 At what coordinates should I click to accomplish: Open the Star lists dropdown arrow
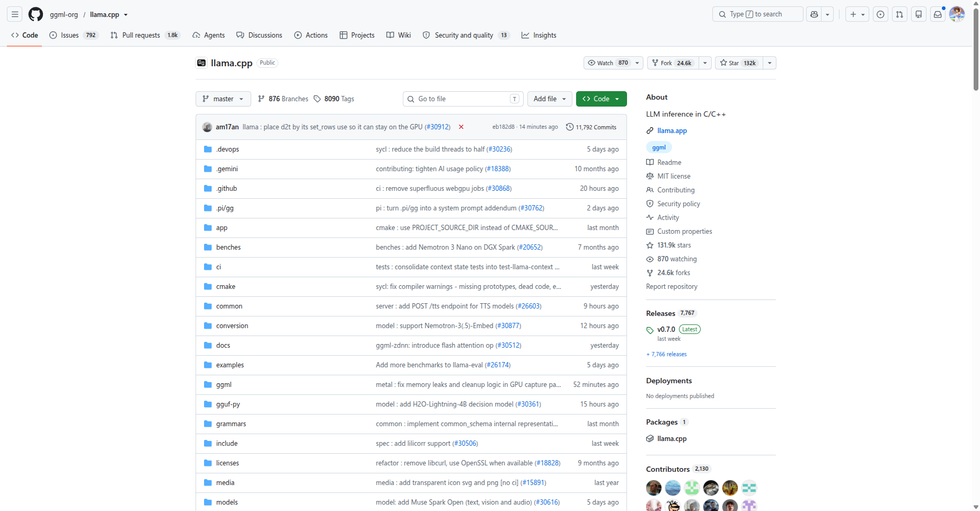click(770, 63)
